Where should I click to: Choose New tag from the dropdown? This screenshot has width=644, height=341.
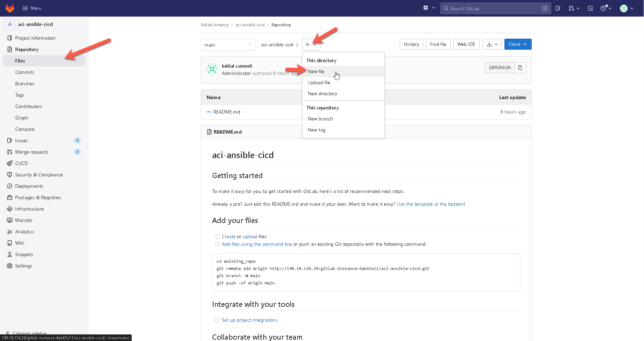(x=343, y=130)
